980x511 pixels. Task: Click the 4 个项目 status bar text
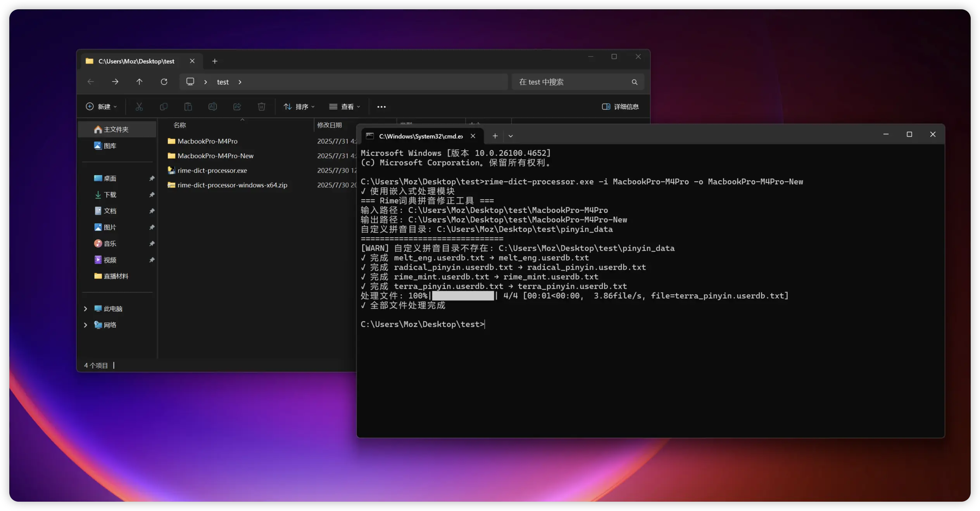click(96, 365)
